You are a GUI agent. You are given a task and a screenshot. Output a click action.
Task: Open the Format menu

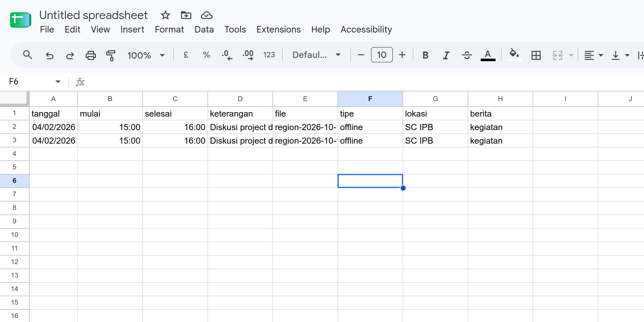click(x=169, y=30)
